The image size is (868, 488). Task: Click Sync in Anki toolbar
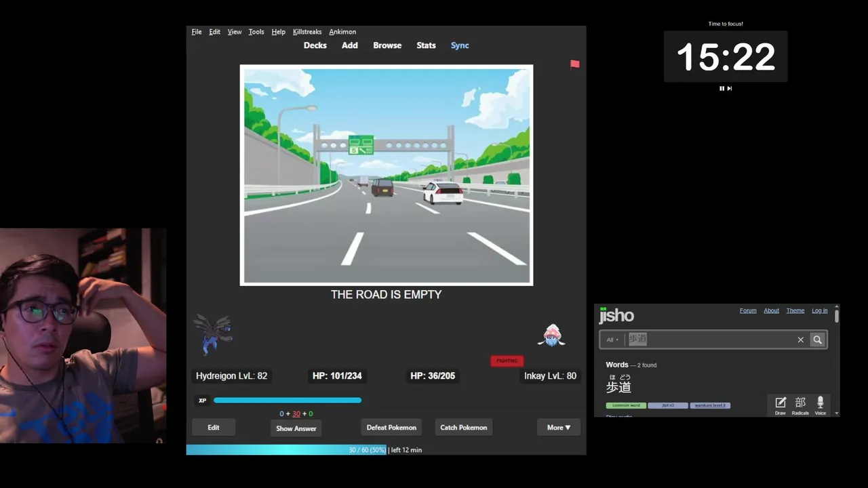click(x=460, y=45)
